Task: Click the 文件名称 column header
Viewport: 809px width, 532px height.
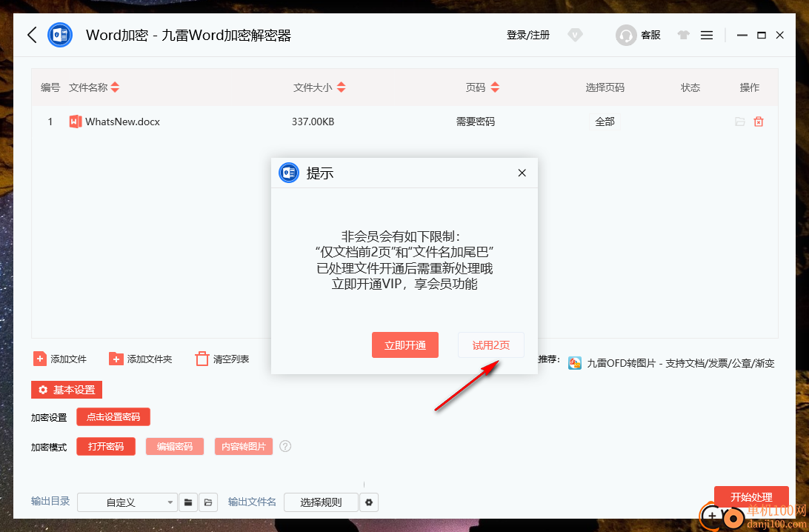Action: tap(88, 87)
